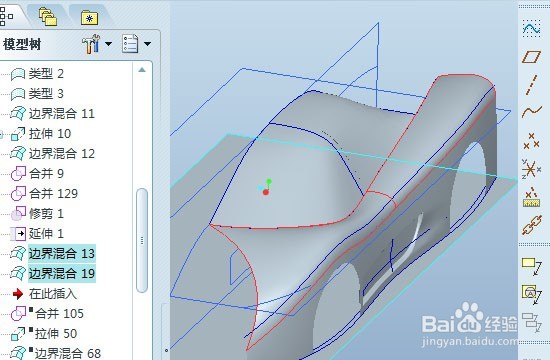Select the datum point tool
This screenshot has height=360, width=550.
point(531,141)
